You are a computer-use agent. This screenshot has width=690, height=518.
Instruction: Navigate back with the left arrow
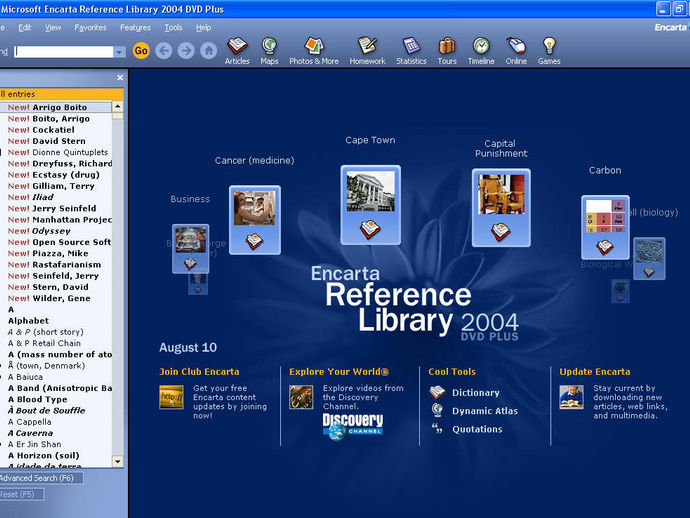pos(164,51)
